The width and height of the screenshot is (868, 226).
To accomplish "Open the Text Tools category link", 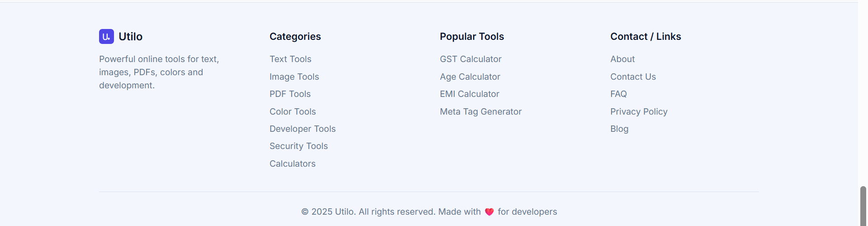I will 290,59.
